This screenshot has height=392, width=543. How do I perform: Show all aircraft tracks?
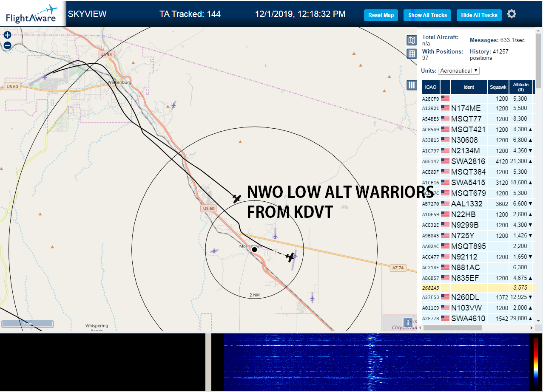tap(427, 15)
